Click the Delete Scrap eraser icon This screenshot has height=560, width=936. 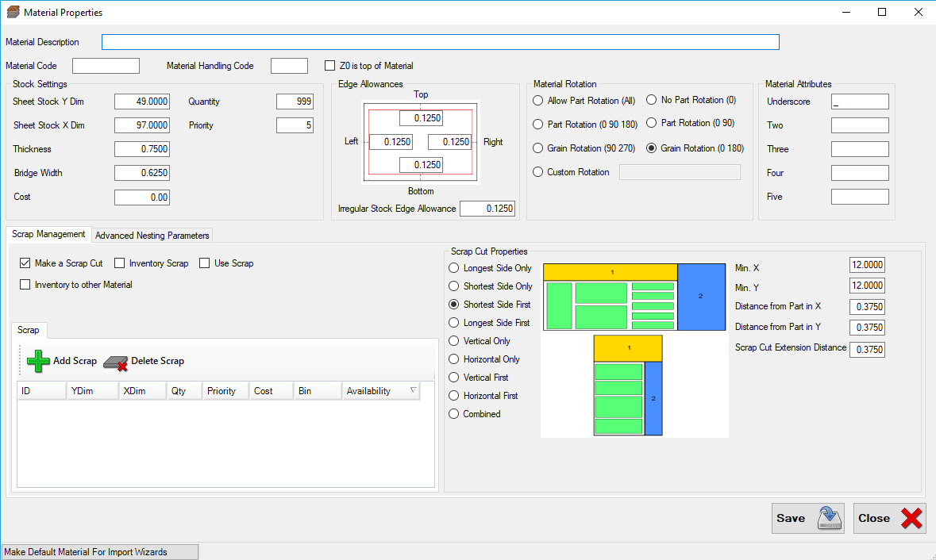(114, 361)
